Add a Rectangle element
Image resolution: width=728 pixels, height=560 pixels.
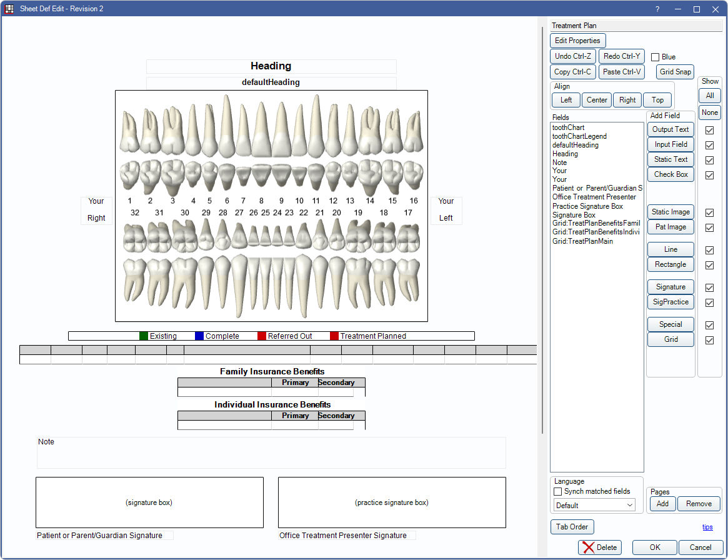pyautogui.click(x=670, y=264)
